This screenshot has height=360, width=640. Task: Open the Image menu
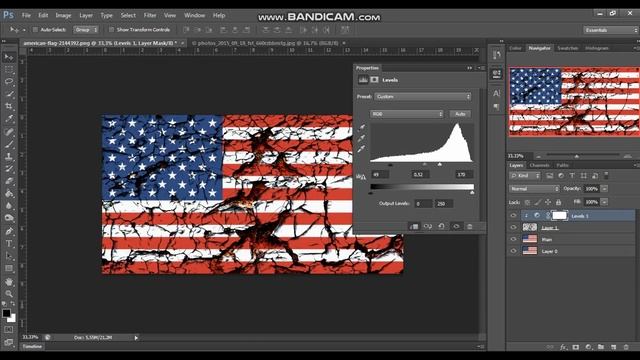click(63, 16)
